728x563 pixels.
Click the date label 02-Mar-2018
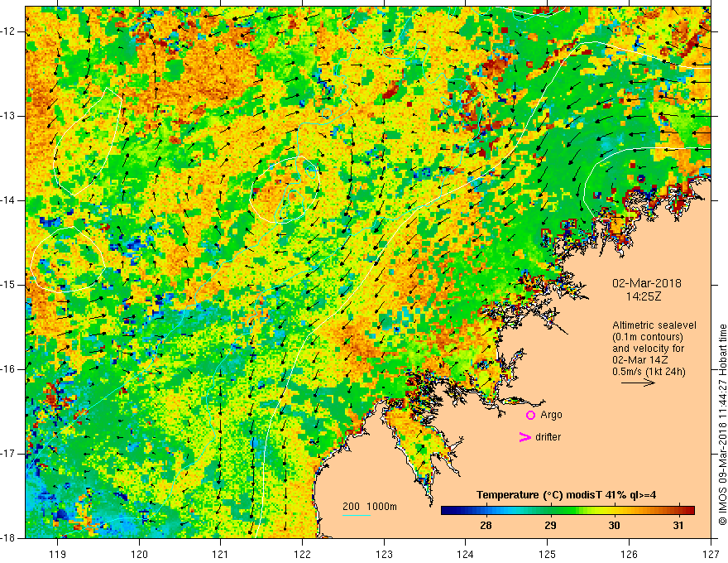coord(647,283)
